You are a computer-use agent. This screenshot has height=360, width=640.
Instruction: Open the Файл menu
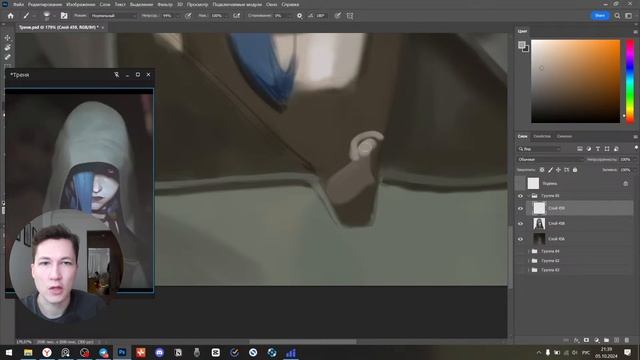tap(18, 4)
